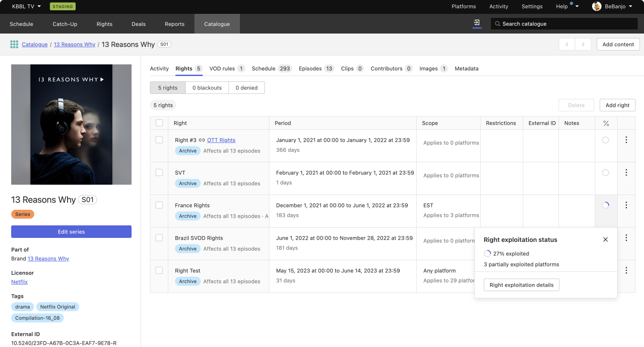644x347 pixels.
Task: Click the catalogue grid icon in breadcrumb
Action: click(14, 44)
